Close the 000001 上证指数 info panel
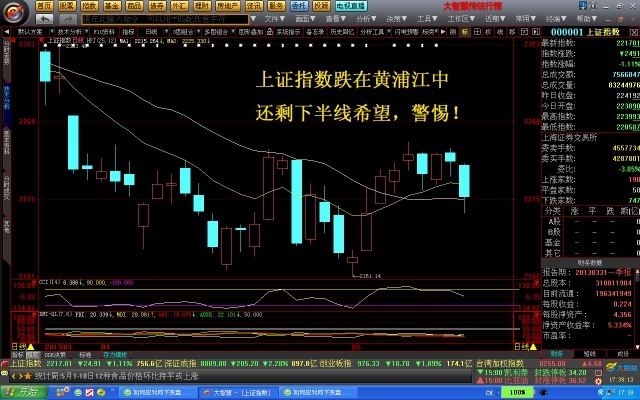640x400 pixels. pyautogui.click(x=634, y=32)
